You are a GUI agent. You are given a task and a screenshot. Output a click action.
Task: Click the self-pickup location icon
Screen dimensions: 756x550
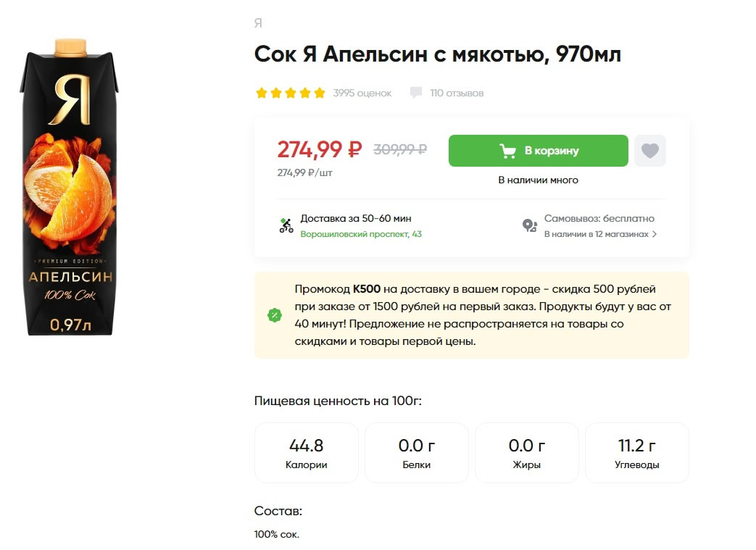click(x=530, y=225)
